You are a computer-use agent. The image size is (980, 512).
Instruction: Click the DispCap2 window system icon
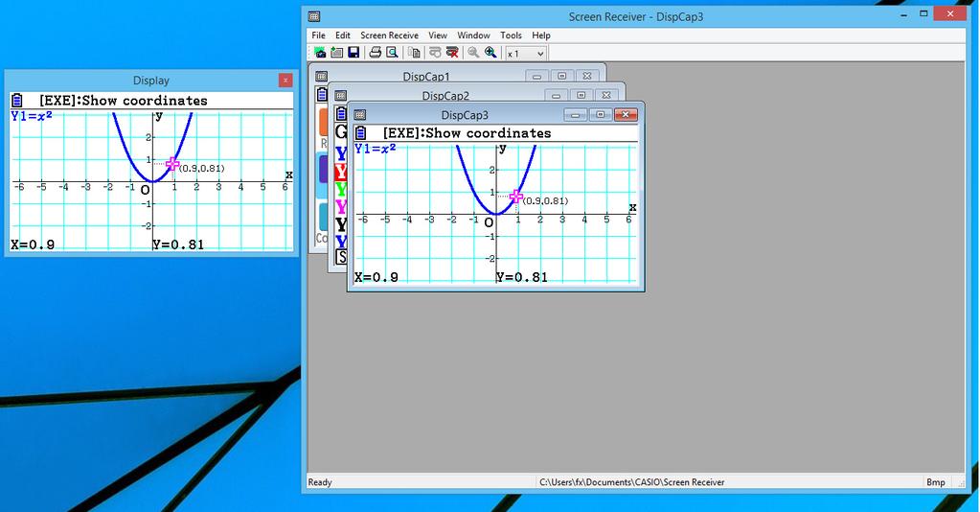pyautogui.click(x=341, y=95)
